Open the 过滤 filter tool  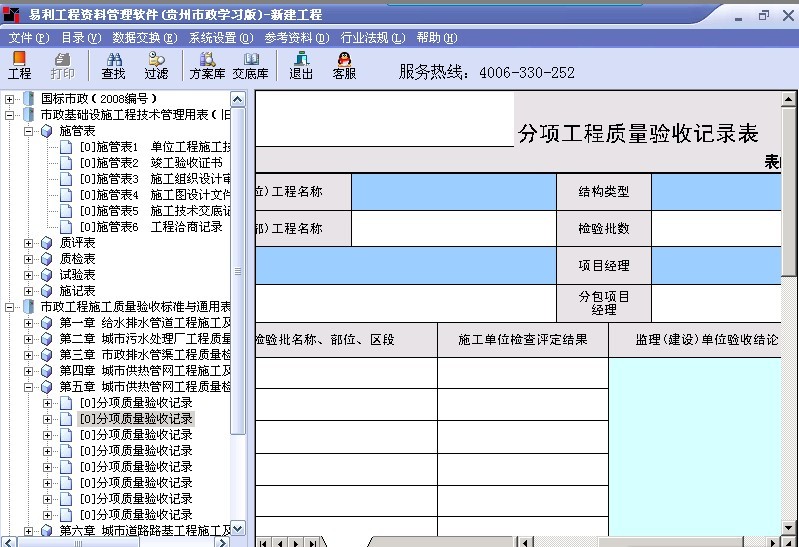tap(156, 66)
